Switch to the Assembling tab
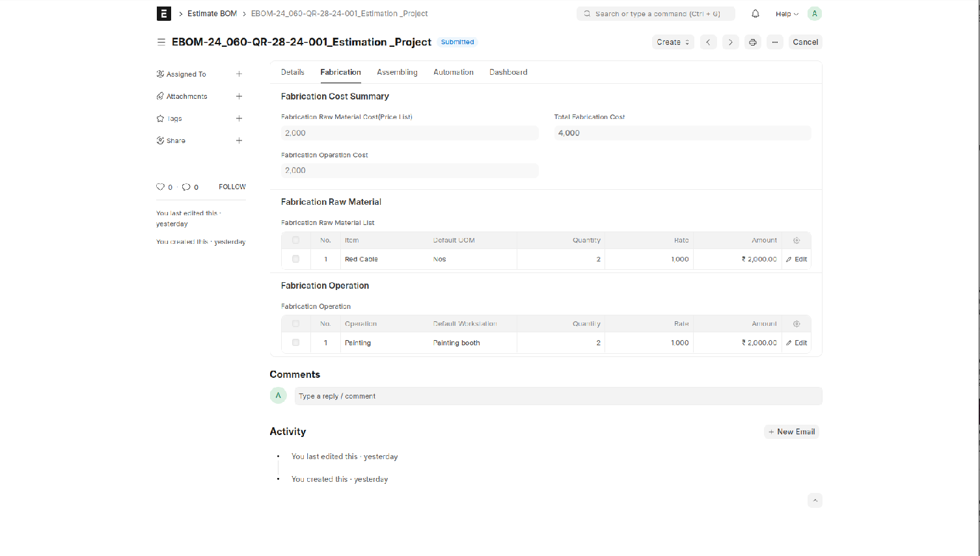Image resolution: width=980 pixels, height=556 pixels. point(397,72)
